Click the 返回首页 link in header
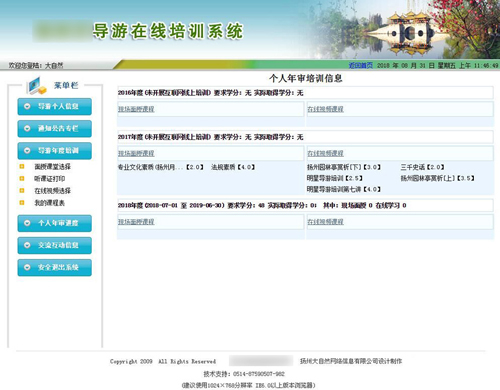This screenshot has height=390, width=500. (x=361, y=65)
